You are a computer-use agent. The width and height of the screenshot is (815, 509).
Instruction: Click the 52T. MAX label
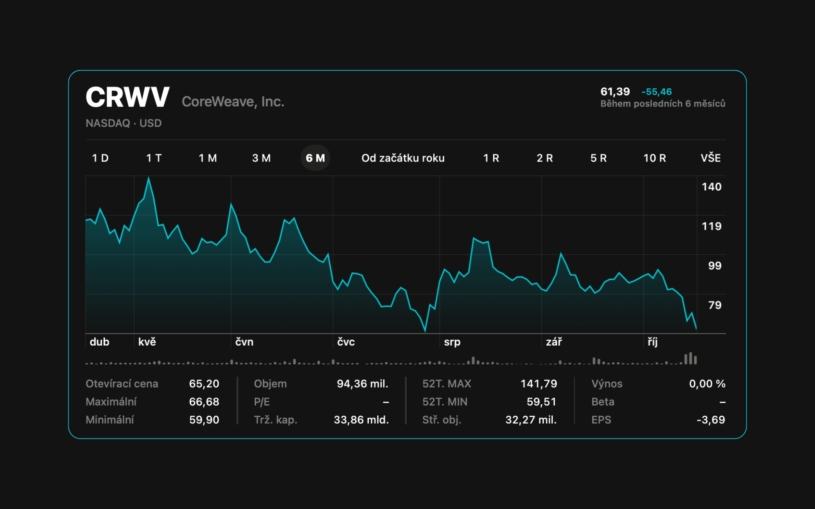pyautogui.click(x=446, y=384)
